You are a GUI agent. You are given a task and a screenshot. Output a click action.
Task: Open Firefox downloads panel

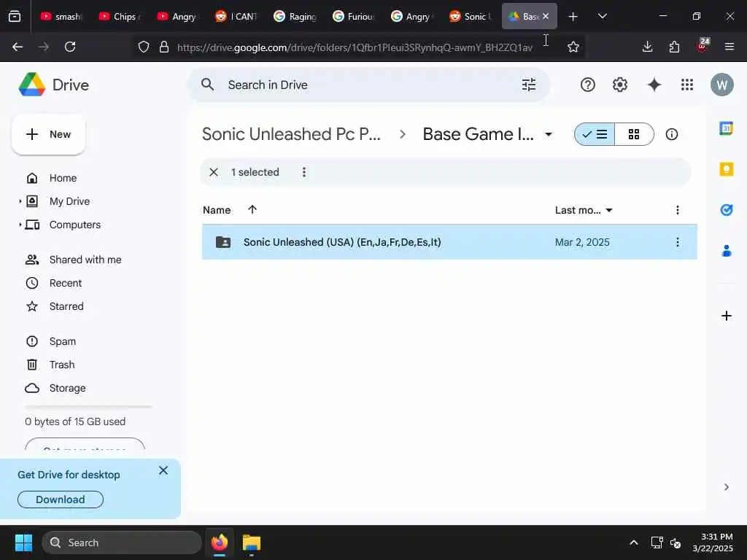[x=647, y=47]
